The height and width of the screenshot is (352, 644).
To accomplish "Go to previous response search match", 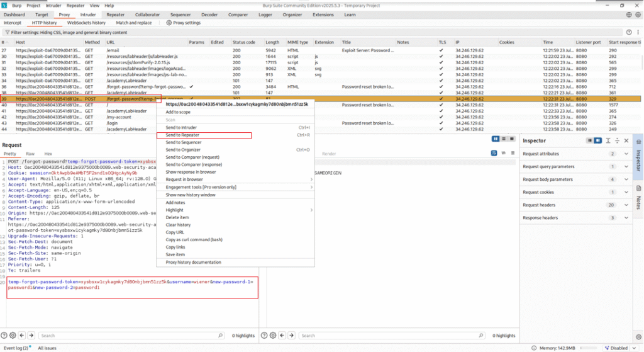I will (x=282, y=336).
